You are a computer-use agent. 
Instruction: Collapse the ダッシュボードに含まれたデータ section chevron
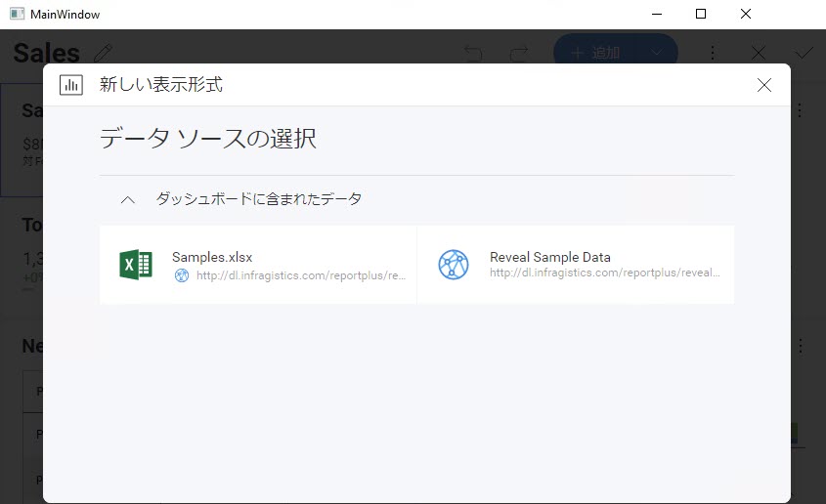[127, 199]
